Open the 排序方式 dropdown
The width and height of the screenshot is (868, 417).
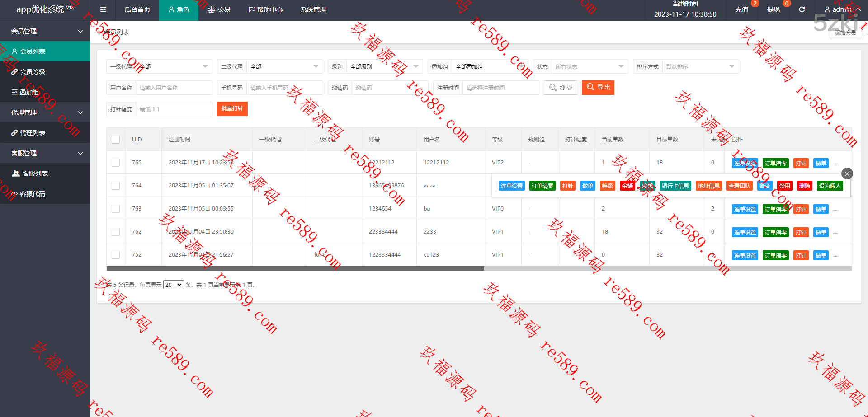pyautogui.click(x=700, y=67)
